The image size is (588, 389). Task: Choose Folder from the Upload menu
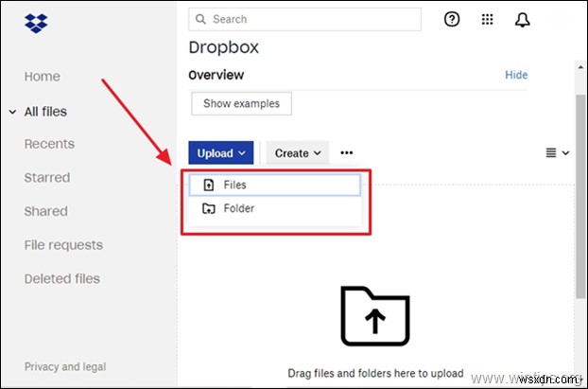tap(275, 208)
